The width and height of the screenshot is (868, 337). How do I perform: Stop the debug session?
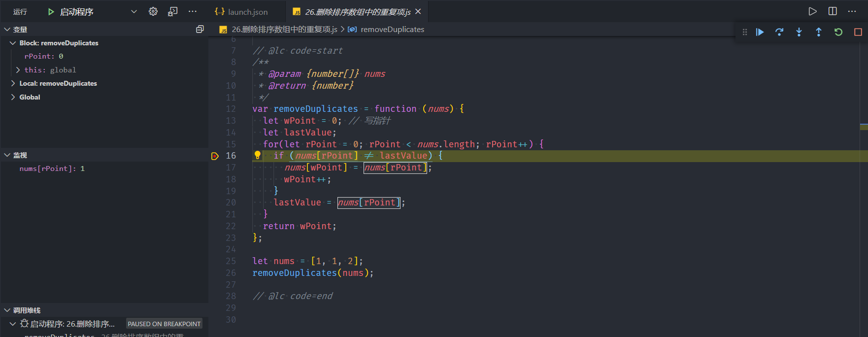(x=858, y=32)
